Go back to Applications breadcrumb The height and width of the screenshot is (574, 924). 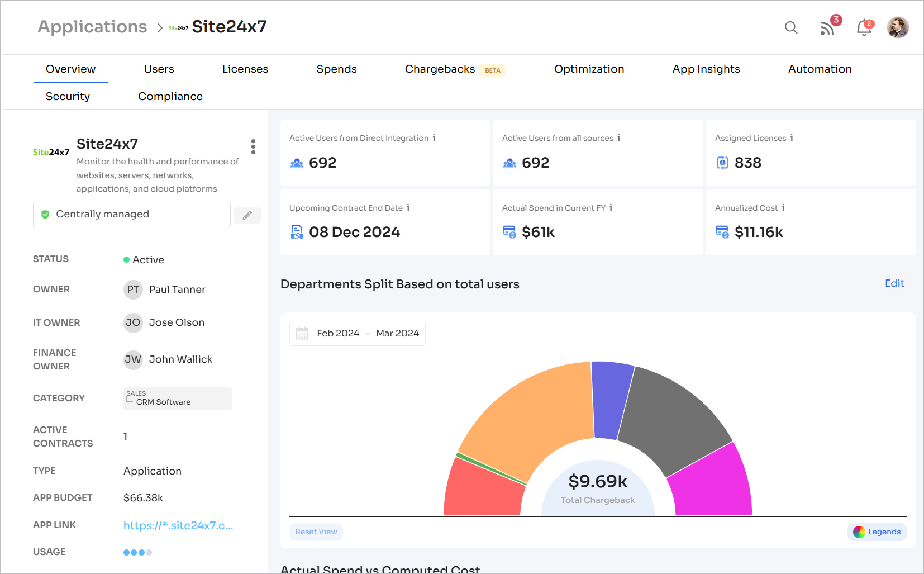point(92,27)
